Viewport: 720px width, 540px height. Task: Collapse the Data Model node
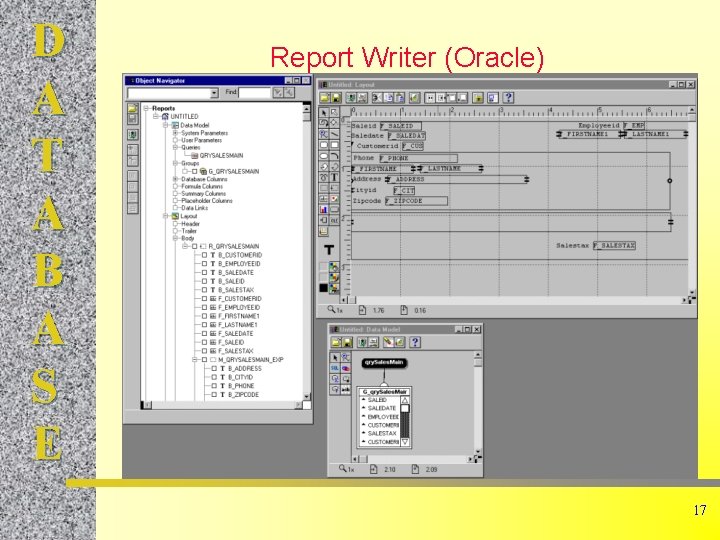point(165,125)
